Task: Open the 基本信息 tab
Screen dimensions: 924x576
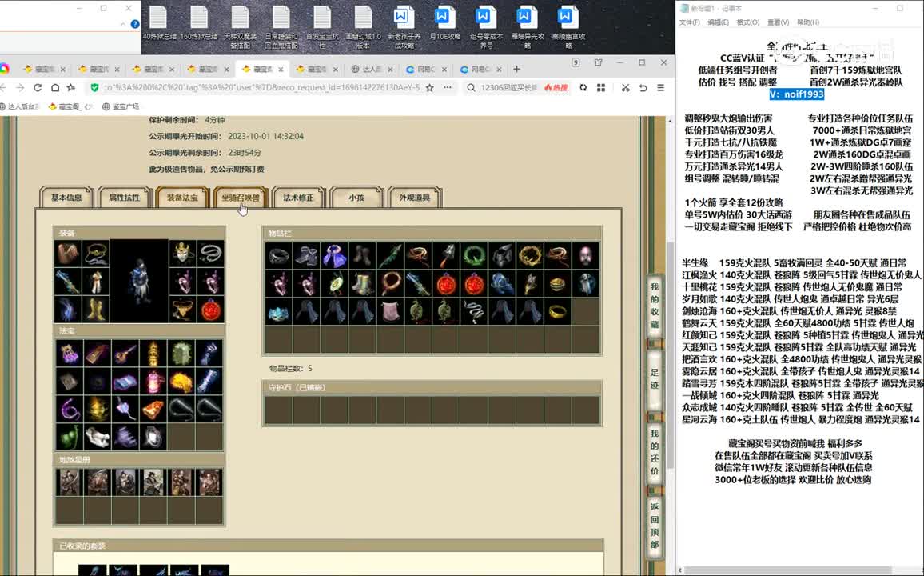Action: tap(66, 198)
